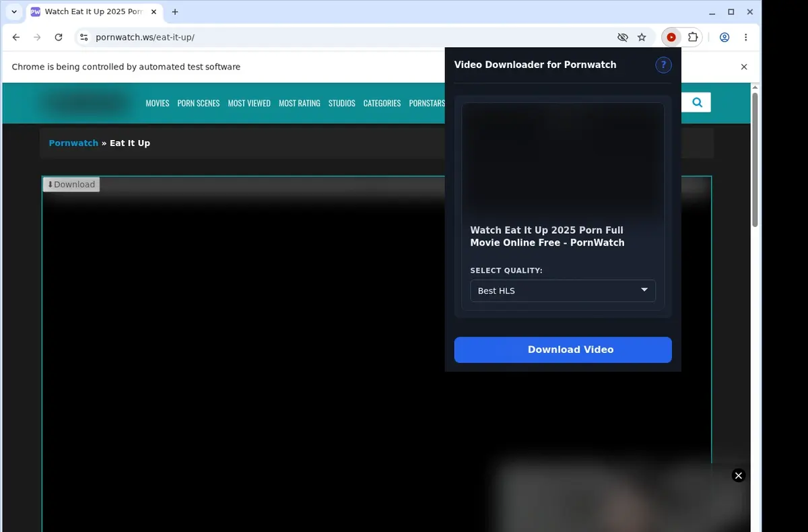This screenshot has width=808, height=532.
Task: Dismiss the automated test software notice
Action: [744, 67]
